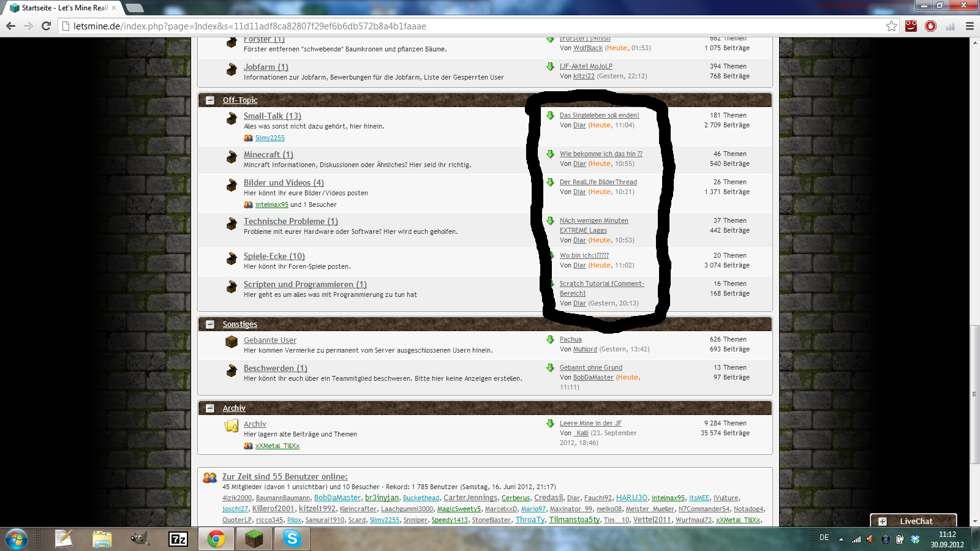Collapse the Archiv category
Image resolution: width=980 pixels, height=551 pixels.
click(210, 408)
